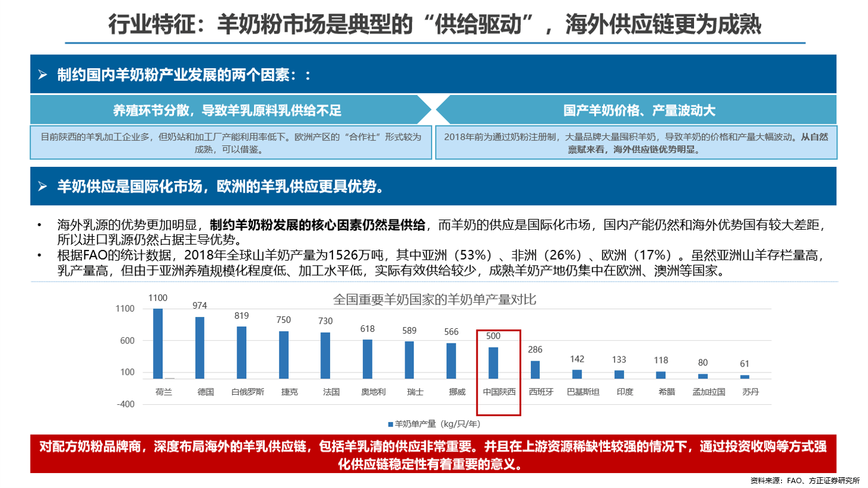Click the 国产羊奶价格、产量波动大 header box
The height and width of the screenshot is (488, 868).
pos(639,111)
